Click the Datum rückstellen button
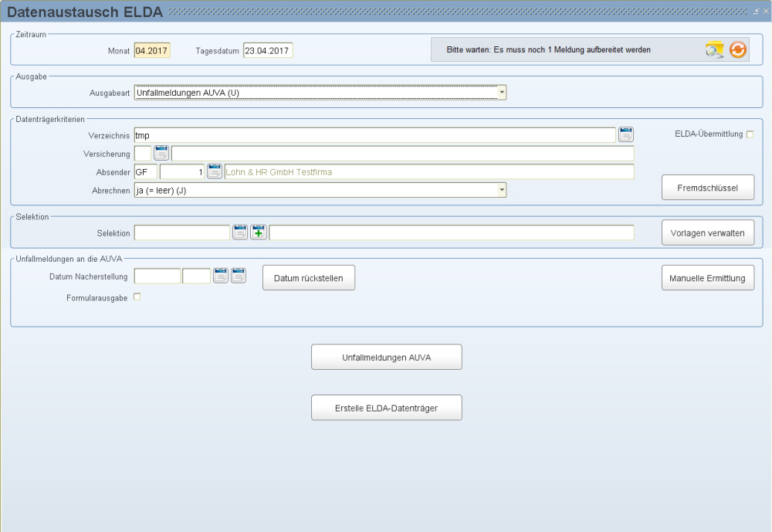Screen dimensions: 772x532 309,278
